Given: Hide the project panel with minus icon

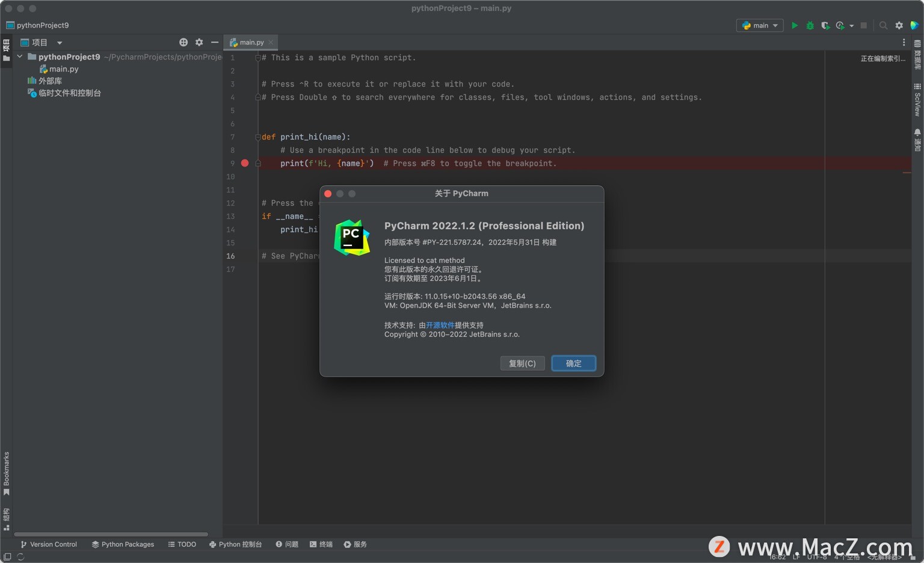Looking at the screenshot, I should (215, 42).
